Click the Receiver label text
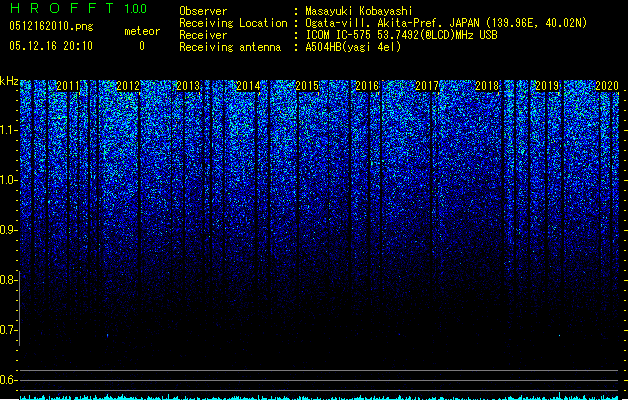629x400 pixels. (203, 35)
